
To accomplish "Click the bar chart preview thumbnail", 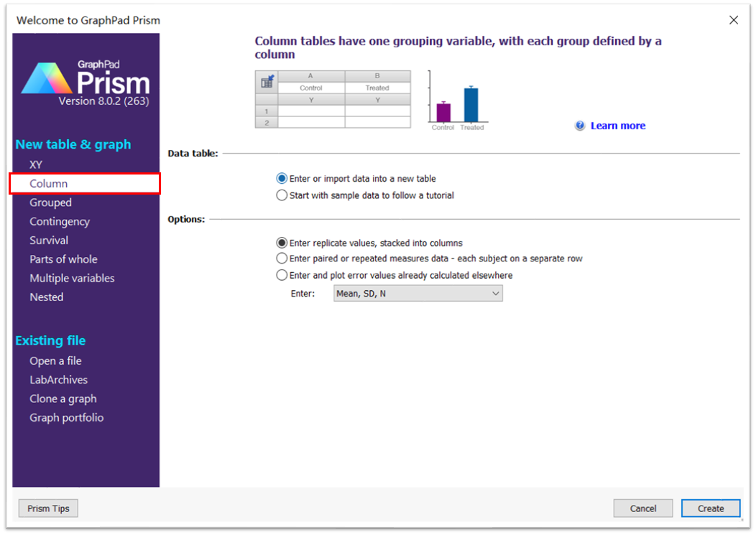I will 458,101.
